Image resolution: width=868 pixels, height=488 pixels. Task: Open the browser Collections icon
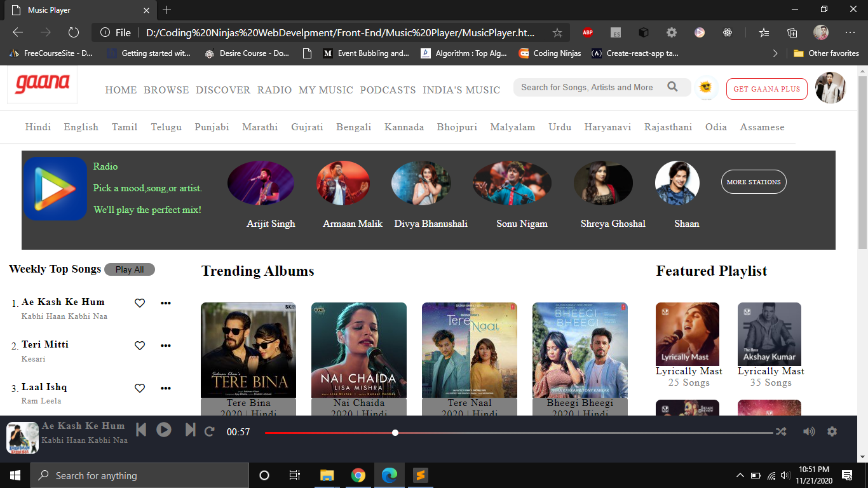pyautogui.click(x=792, y=32)
